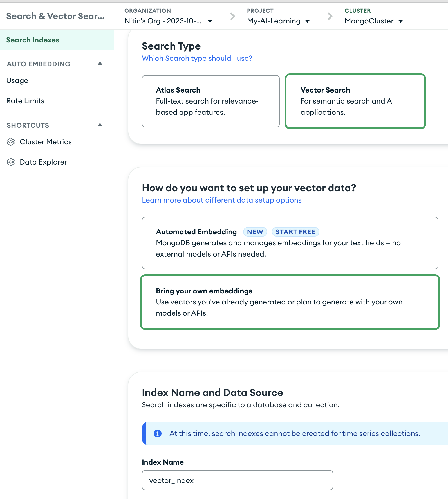Select the Atlas Search type card
Viewport: 448px width, 499px height.
(211, 101)
